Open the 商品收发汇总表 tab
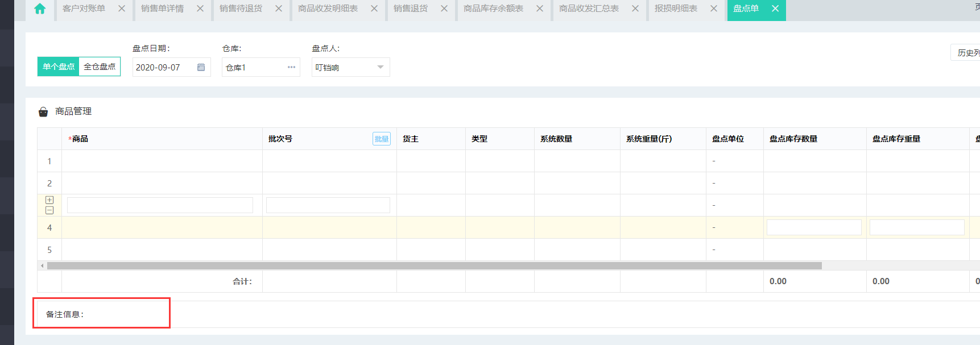The width and height of the screenshot is (980, 345). [589, 9]
